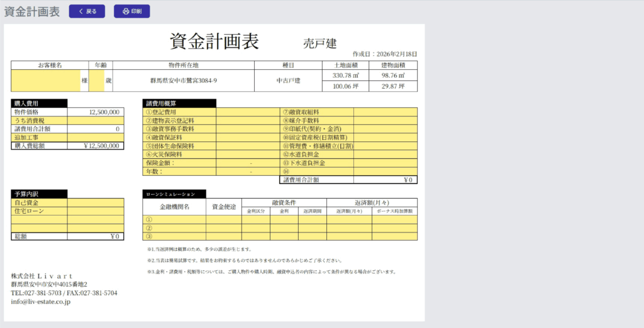
Task: Click the 追加工事 amount field
Action: coord(96,137)
